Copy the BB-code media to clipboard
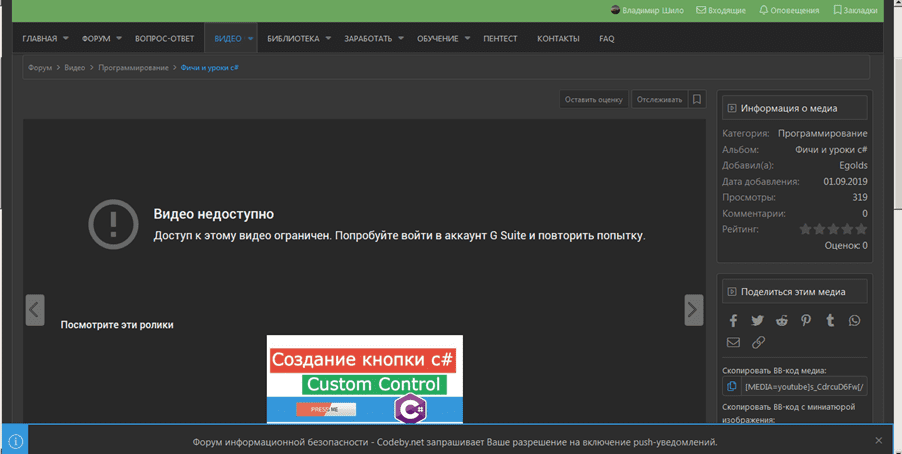The image size is (902, 454). click(732, 386)
